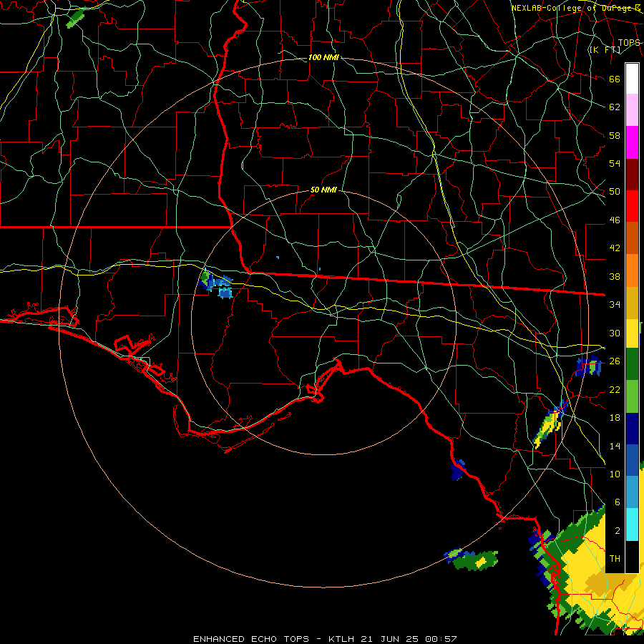Click the 'TH' legend label
Image resolution: width=644 pixels, height=644 pixels.
pos(615,559)
